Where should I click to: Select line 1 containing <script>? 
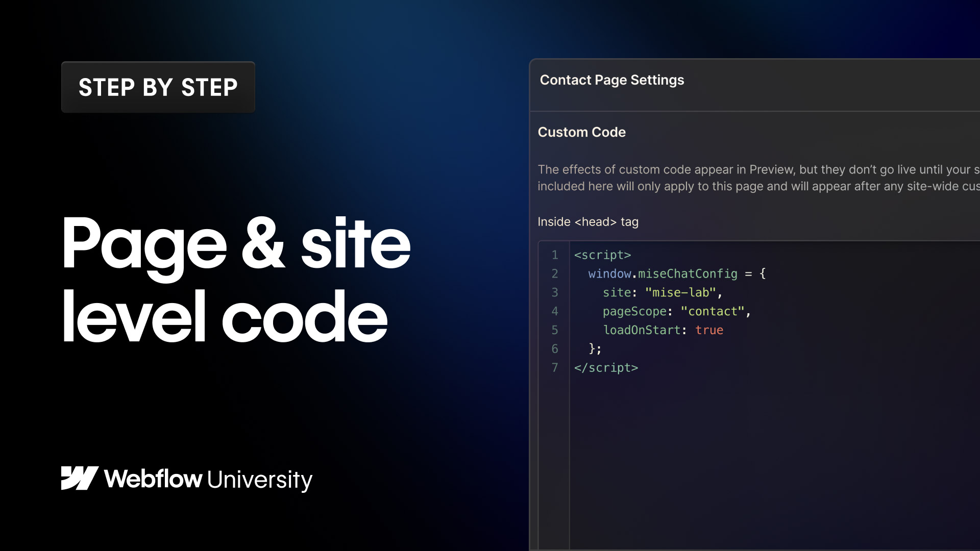tap(602, 255)
